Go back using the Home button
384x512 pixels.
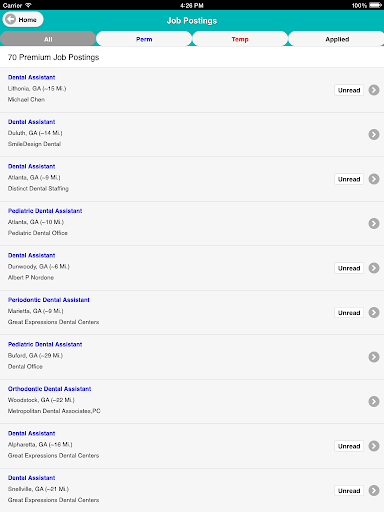point(23,20)
